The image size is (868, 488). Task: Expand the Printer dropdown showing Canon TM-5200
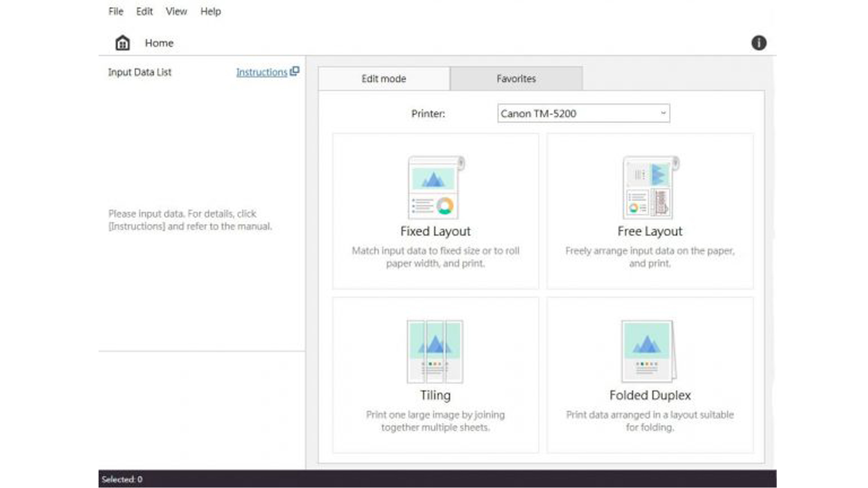[584, 113]
